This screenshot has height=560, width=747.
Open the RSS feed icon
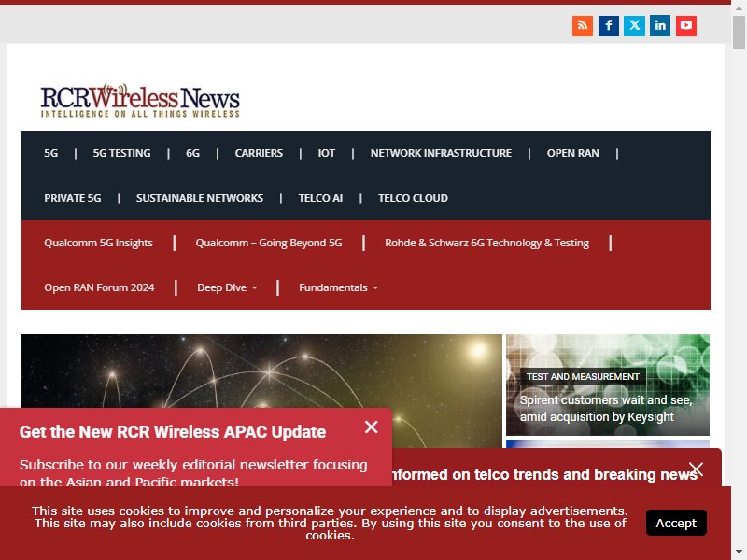point(582,26)
